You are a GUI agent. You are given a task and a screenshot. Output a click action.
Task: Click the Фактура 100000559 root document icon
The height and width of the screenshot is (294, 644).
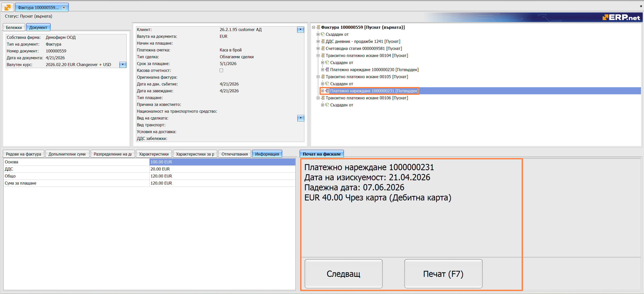point(318,27)
